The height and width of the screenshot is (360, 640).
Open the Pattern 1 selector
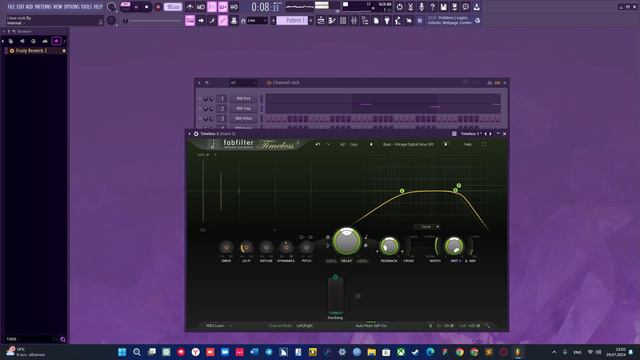pyautogui.click(x=292, y=20)
